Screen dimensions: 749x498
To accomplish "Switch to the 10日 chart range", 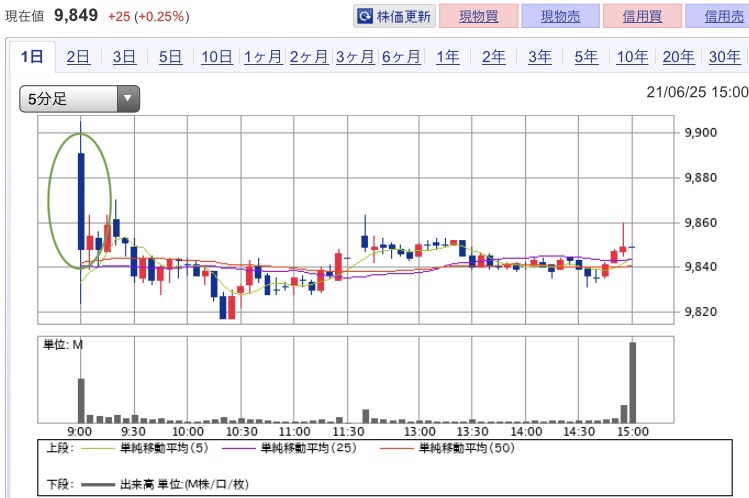I will 216,57.
